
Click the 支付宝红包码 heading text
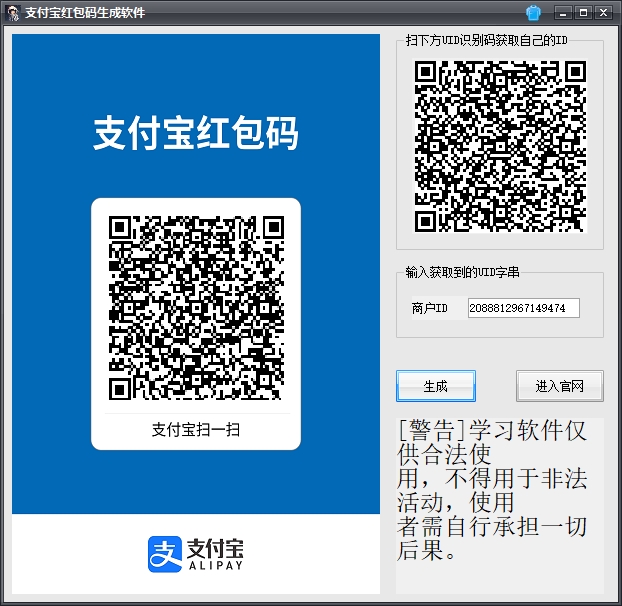tap(196, 133)
